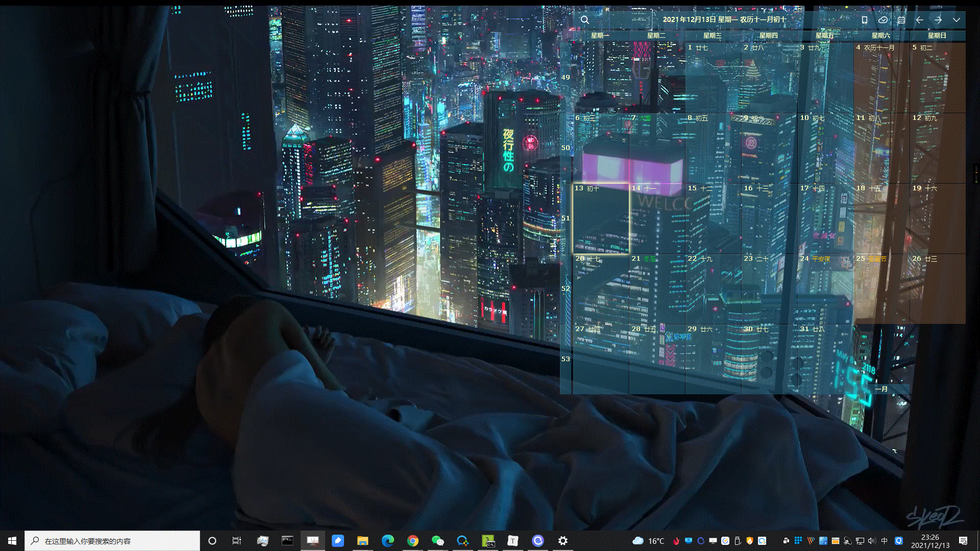The image size is (980, 551).
Task: Focus the taskbar search box 在这里输入你要搜索的内容
Action: click(112, 541)
